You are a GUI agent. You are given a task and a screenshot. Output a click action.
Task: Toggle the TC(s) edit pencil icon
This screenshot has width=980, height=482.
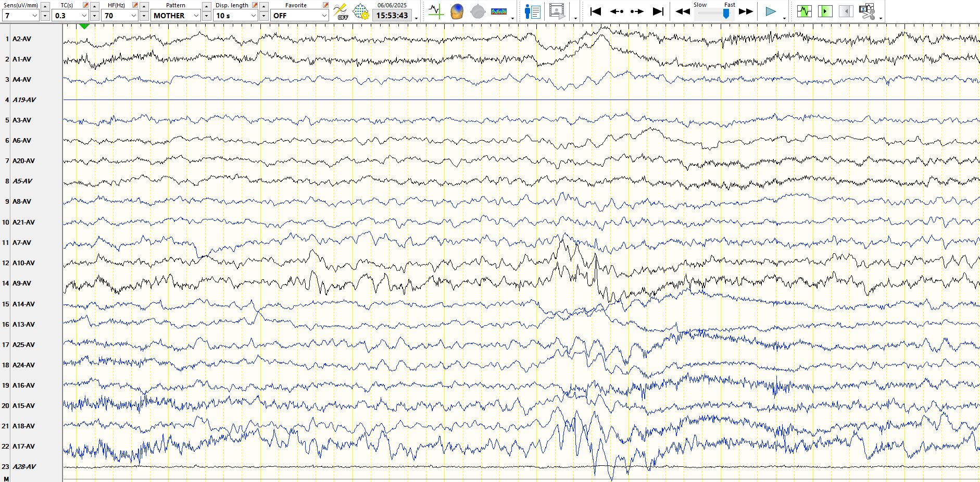(x=86, y=5)
